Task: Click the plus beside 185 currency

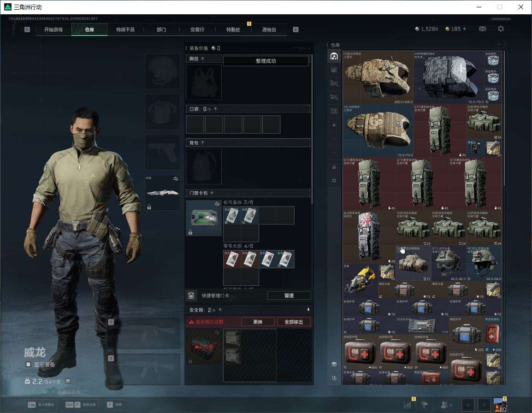Action: tap(465, 29)
